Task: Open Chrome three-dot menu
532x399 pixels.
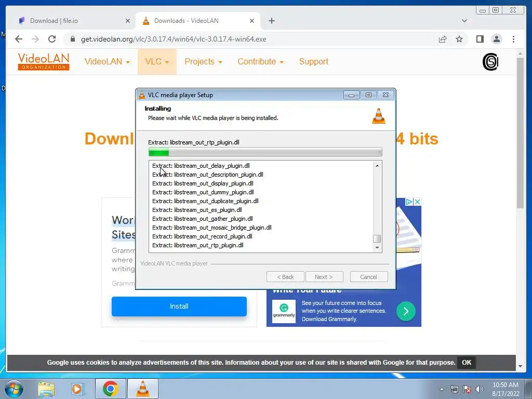Action: (513, 39)
